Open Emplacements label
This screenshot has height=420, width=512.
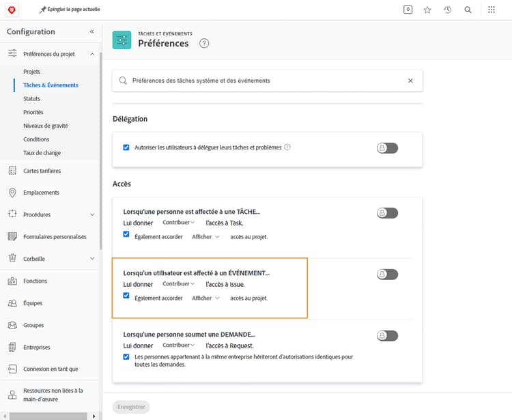[41, 193]
